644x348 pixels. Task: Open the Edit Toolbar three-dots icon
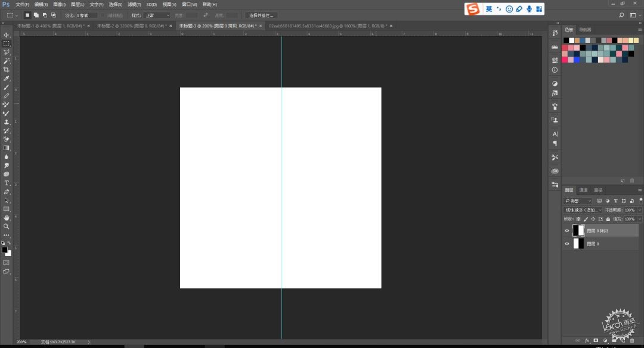[6, 235]
